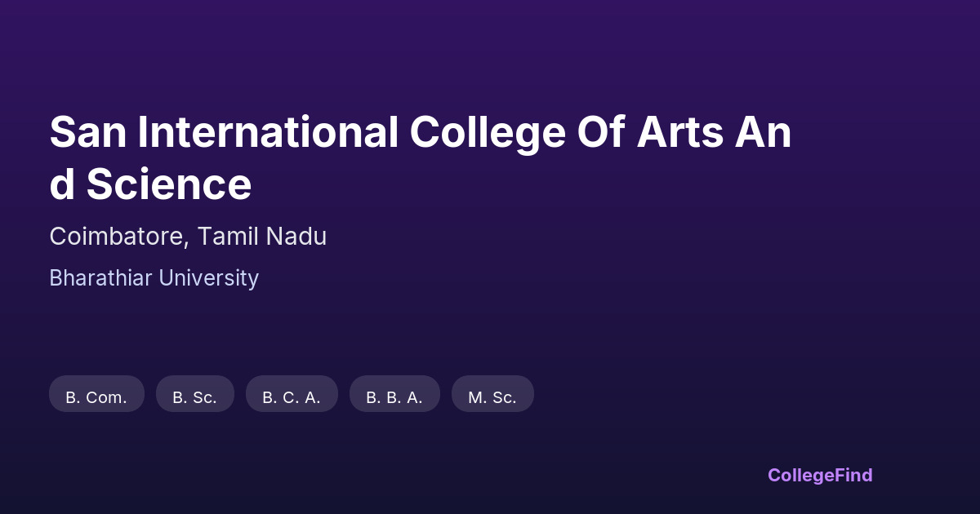
Task: Click the word "University"
Action: 208,278
